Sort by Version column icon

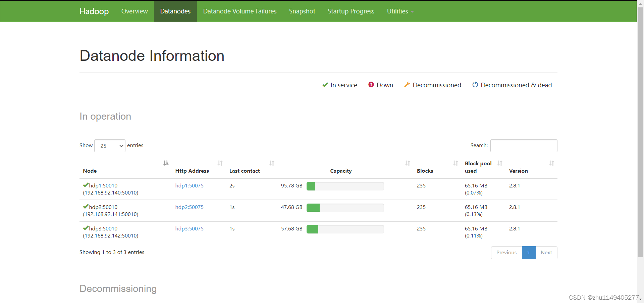point(551,163)
